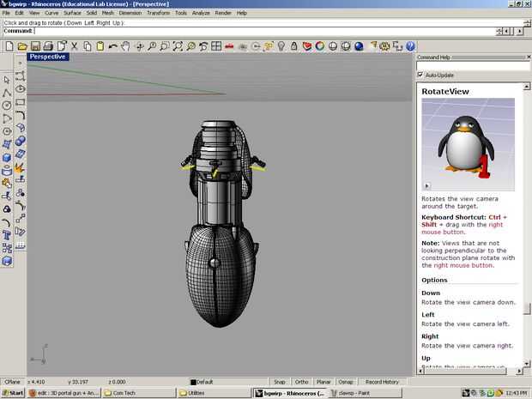Click the Explode tool icon in left toolbar
Screen dimensions: 532x399
click(20, 168)
